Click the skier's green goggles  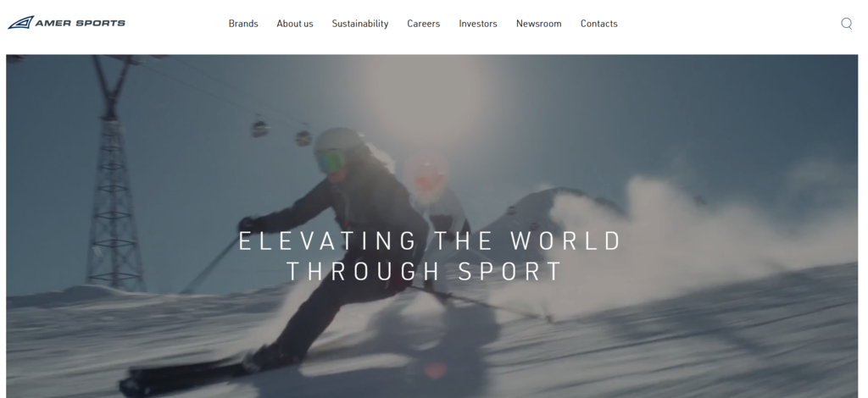tap(331, 162)
